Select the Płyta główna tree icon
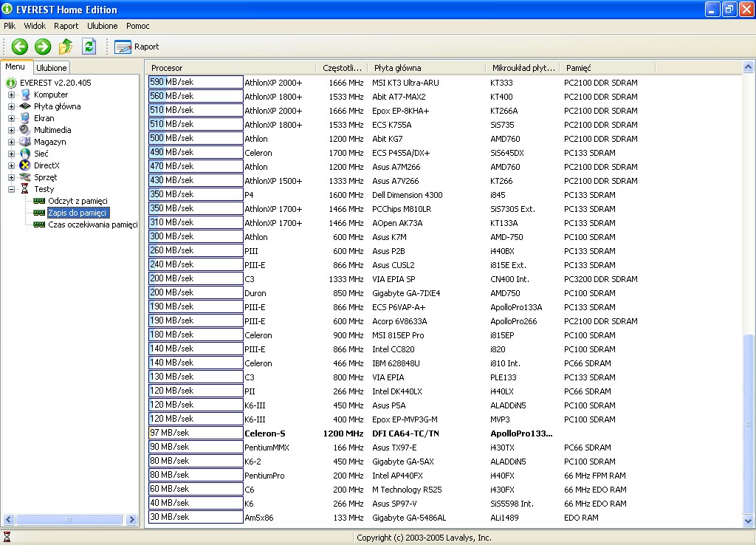 coord(25,106)
